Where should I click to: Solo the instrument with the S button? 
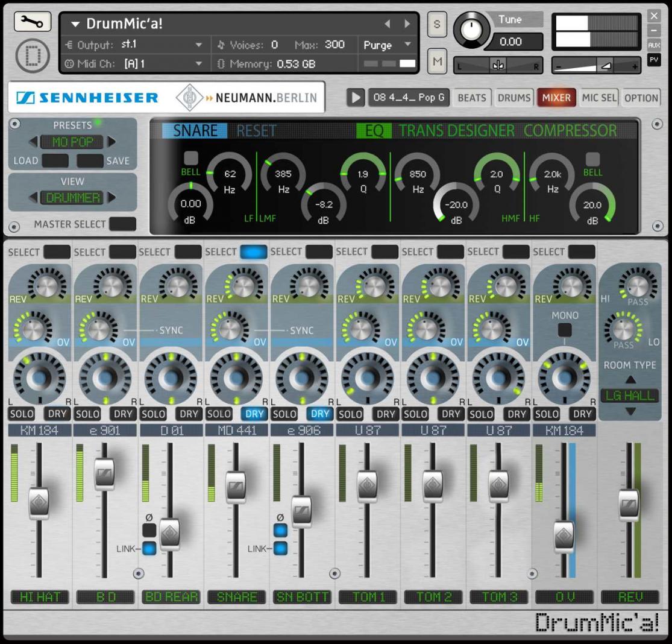437,24
